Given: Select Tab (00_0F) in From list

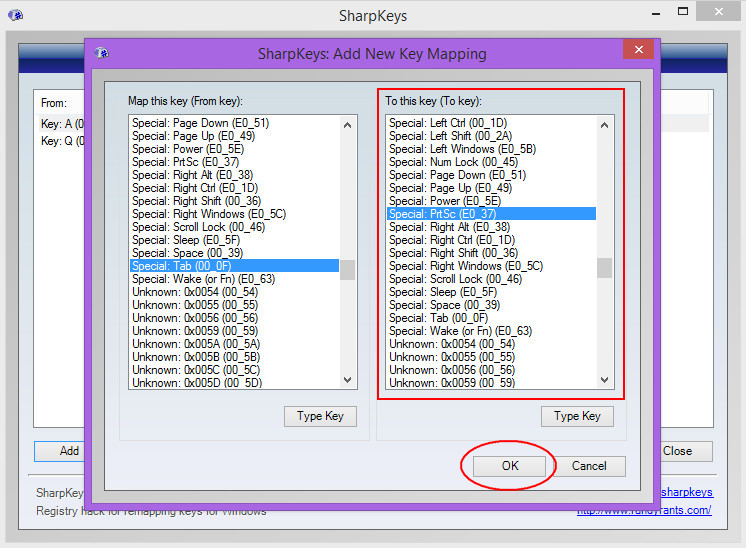Looking at the screenshot, I should [x=234, y=266].
